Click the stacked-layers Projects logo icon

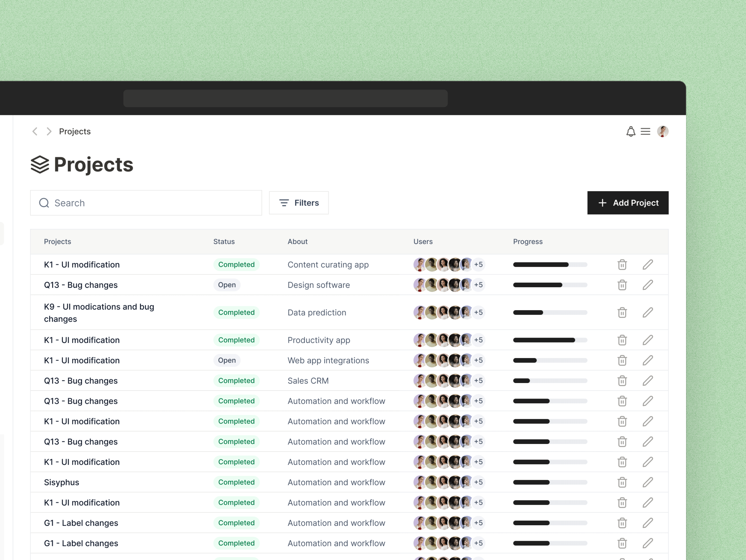[40, 164]
